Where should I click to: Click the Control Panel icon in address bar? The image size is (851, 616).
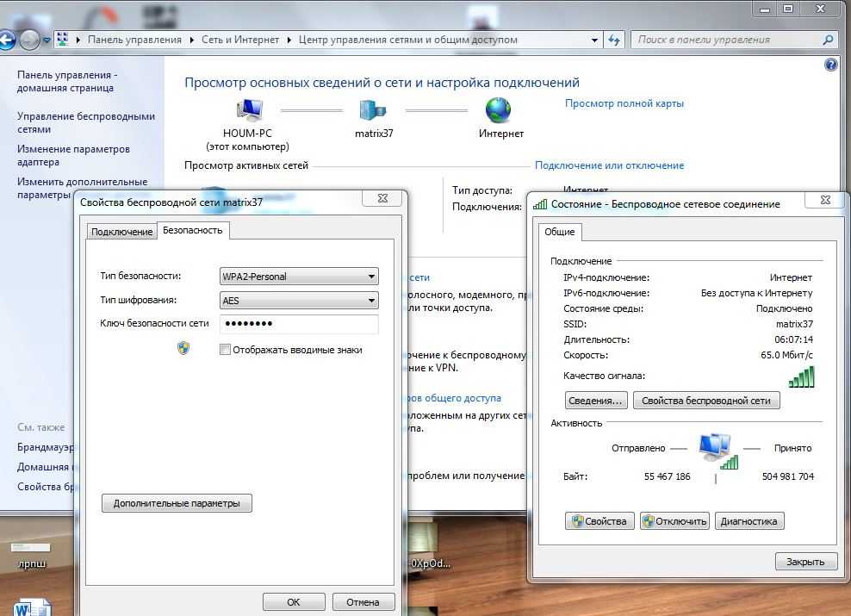(62, 39)
